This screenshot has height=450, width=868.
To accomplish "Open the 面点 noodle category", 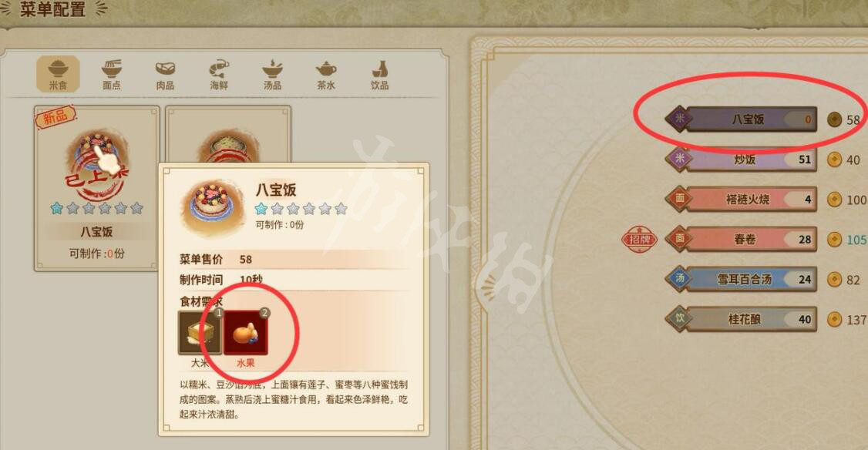I will 111,74.
